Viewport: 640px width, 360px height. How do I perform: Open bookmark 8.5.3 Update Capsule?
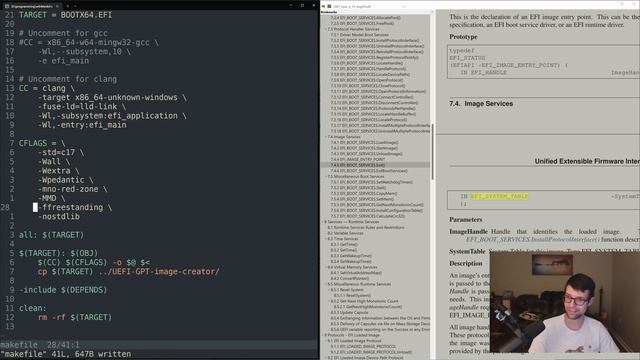point(349,313)
